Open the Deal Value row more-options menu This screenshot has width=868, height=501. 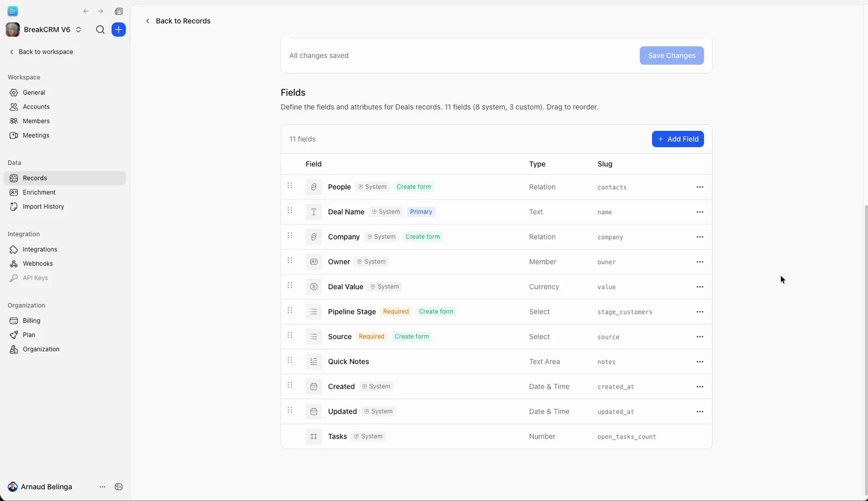(x=700, y=287)
